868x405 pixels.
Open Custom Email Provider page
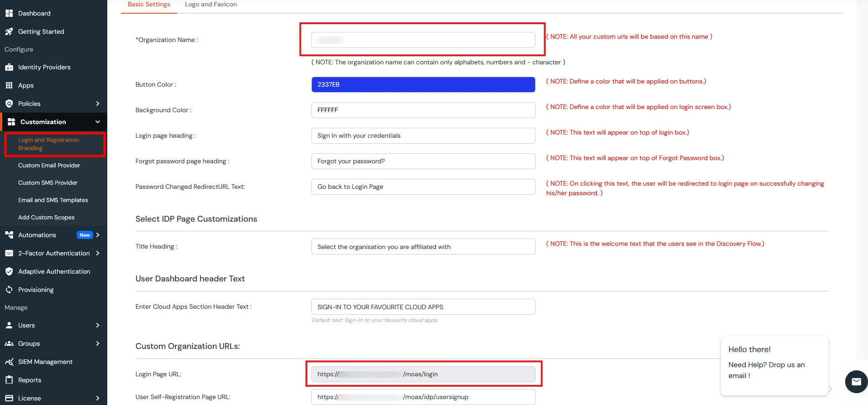pos(49,165)
